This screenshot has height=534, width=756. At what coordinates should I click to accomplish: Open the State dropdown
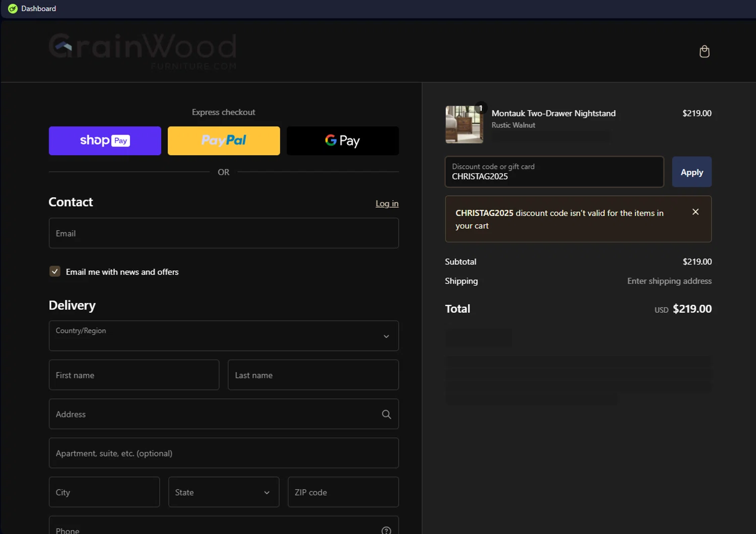coord(224,492)
